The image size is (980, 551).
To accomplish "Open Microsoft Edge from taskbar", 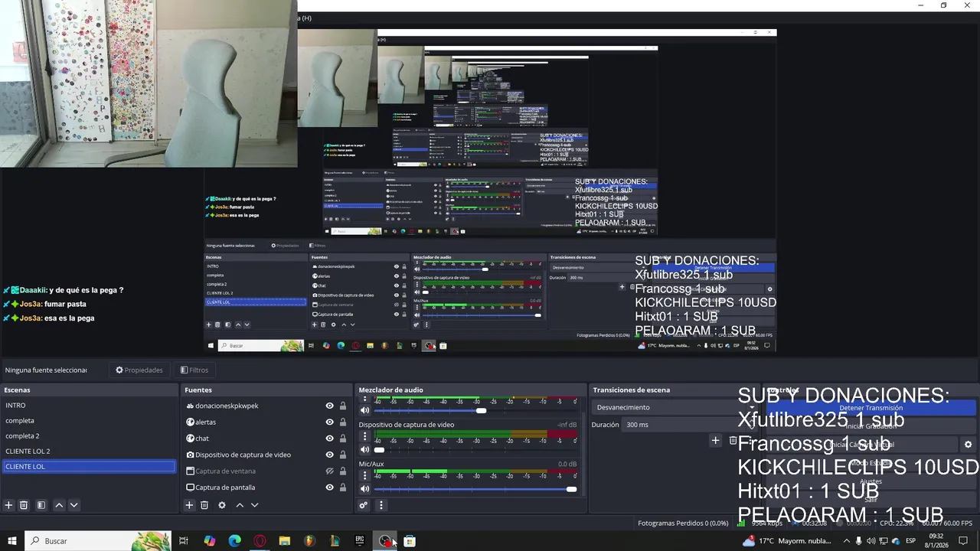I will click(235, 541).
